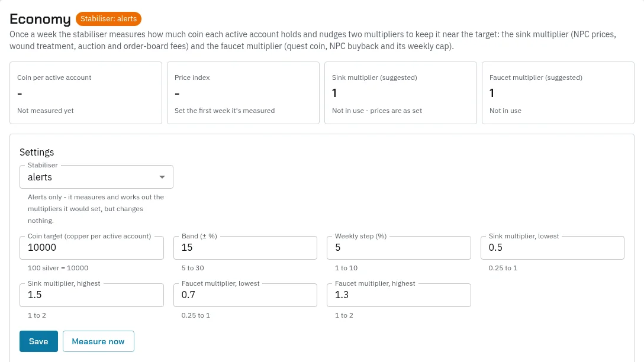Click '1 to 2' hint under Faucet highest
Viewport: 644px width, 362px height.
click(344, 315)
